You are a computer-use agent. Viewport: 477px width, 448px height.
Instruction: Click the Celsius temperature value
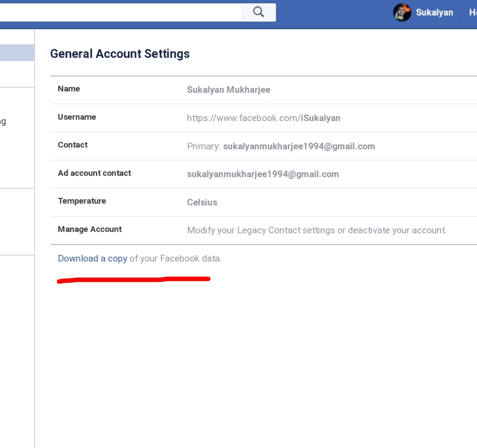pyautogui.click(x=202, y=202)
